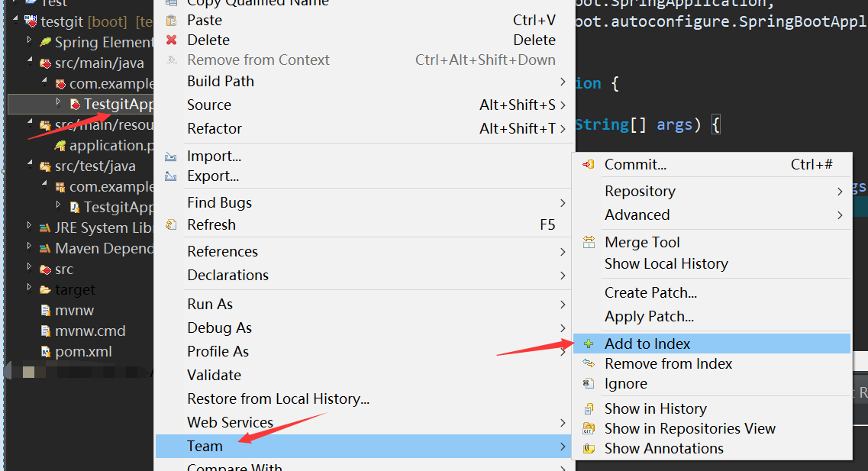This screenshot has width=868, height=471.
Task: Click the Refresh icon
Action: (x=172, y=224)
